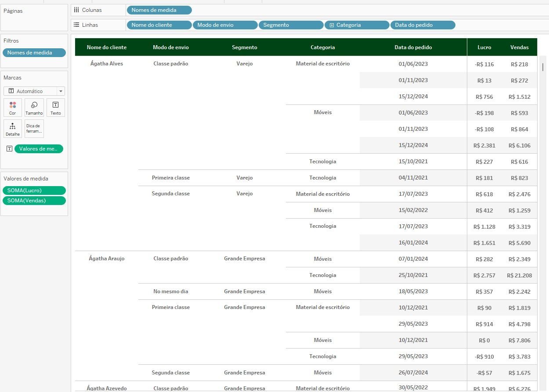The height and width of the screenshot is (392, 549).
Task: Click the Lucro column header
Action: point(484,47)
